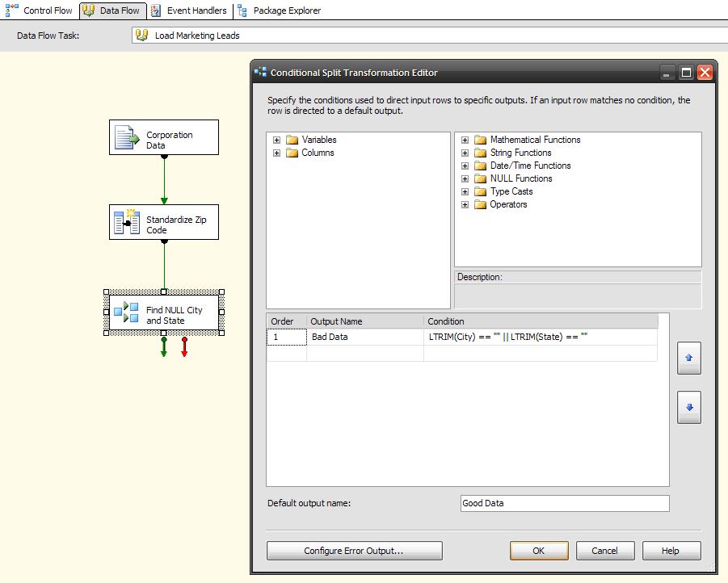Close the Conditional Split Transformation Editor
The width and height of the screenshot is (728, 583).
click(x=705, y=73)
